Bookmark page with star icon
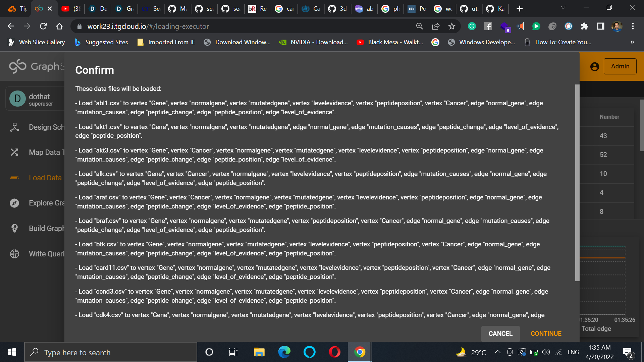Screen dimensions: 644x362 tap(452, 26)
